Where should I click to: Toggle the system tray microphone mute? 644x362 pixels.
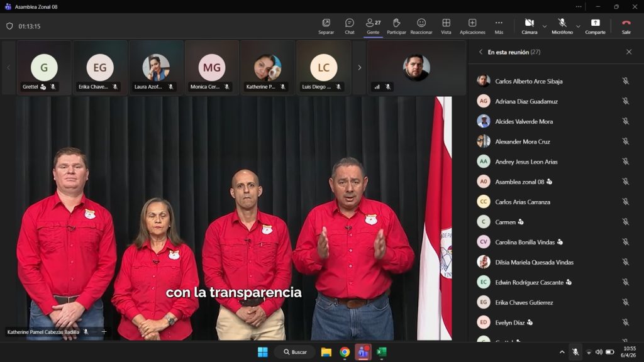pos(575,352)
